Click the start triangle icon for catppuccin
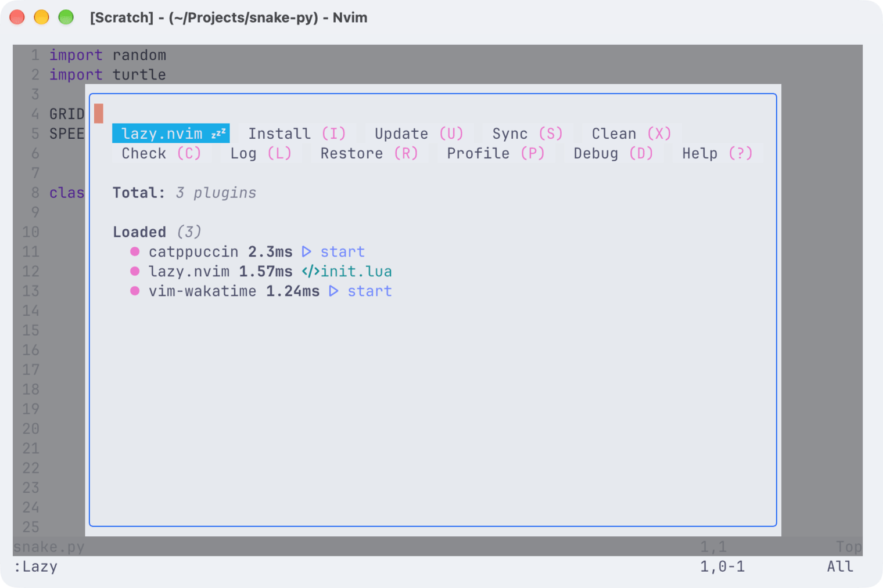 pyautogui.click(x=307, y=251)
